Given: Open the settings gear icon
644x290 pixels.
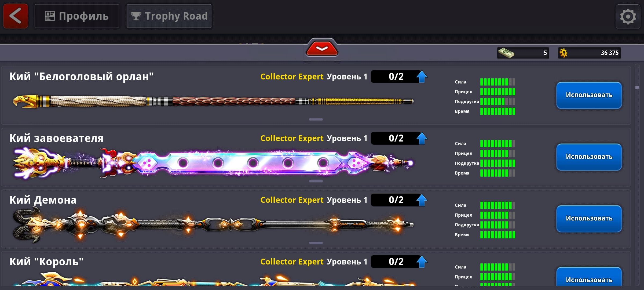Looking at the screenshot, I should click(628, 17).
